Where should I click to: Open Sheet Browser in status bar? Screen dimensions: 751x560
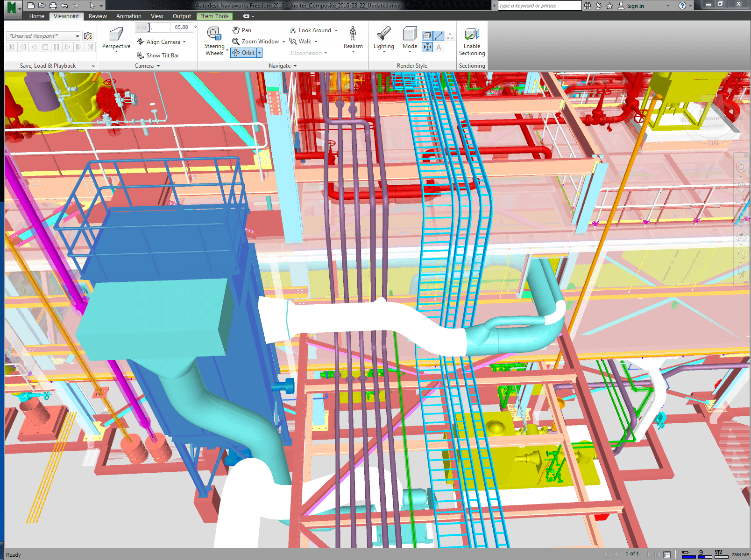pos(667,554)
